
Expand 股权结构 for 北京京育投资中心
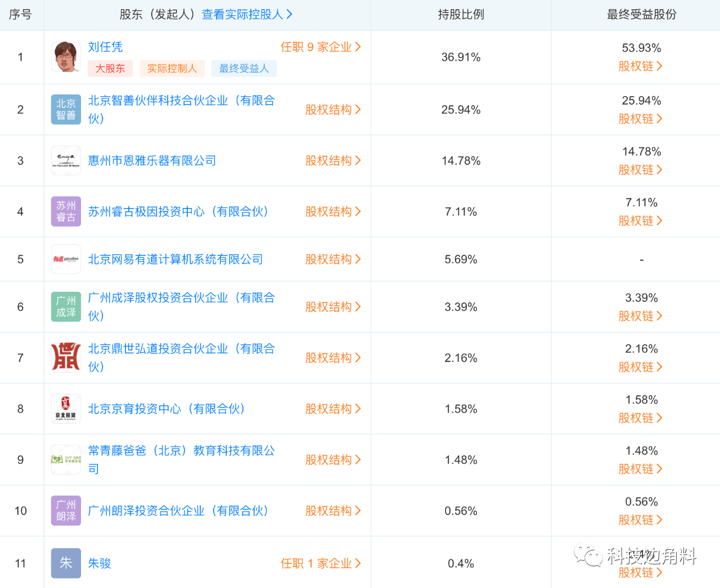tap(333, 409)
